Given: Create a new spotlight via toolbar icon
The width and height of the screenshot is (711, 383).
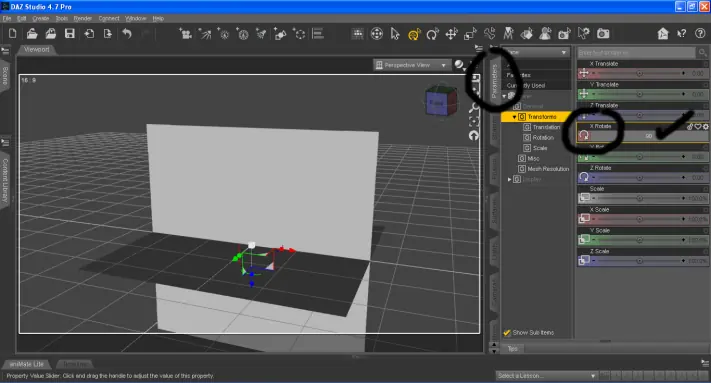Looking at the screenshot, I should coord(205,34).
